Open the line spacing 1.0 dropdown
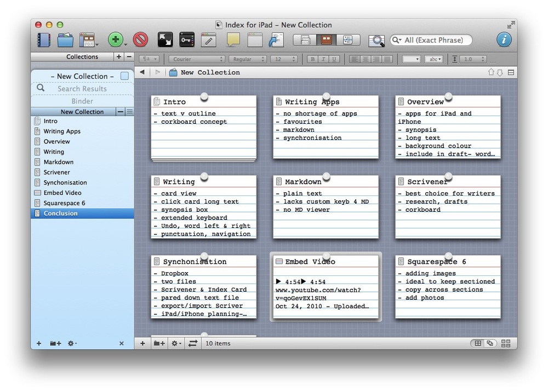 point(472,59)
